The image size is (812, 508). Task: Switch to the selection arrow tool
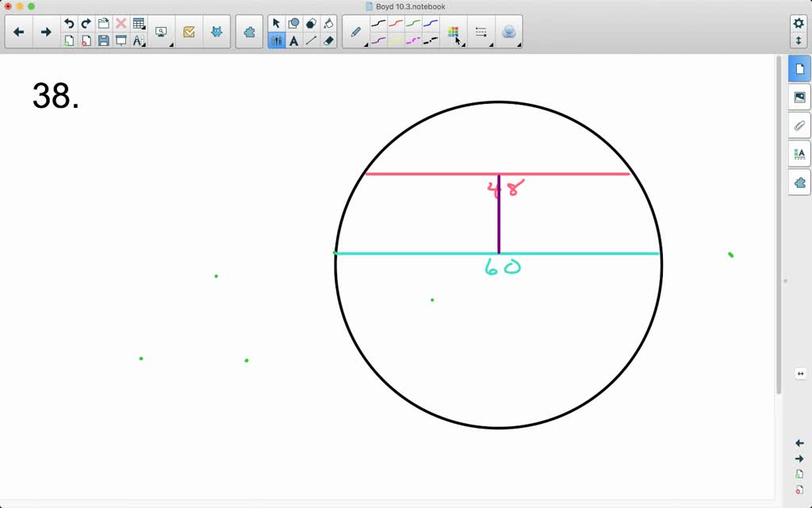pos(276,23)
